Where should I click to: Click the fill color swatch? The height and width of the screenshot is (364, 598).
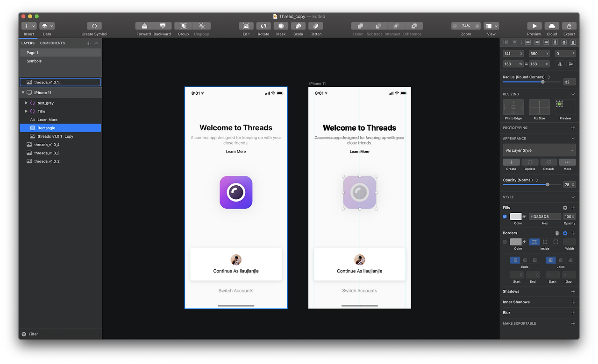516,217
